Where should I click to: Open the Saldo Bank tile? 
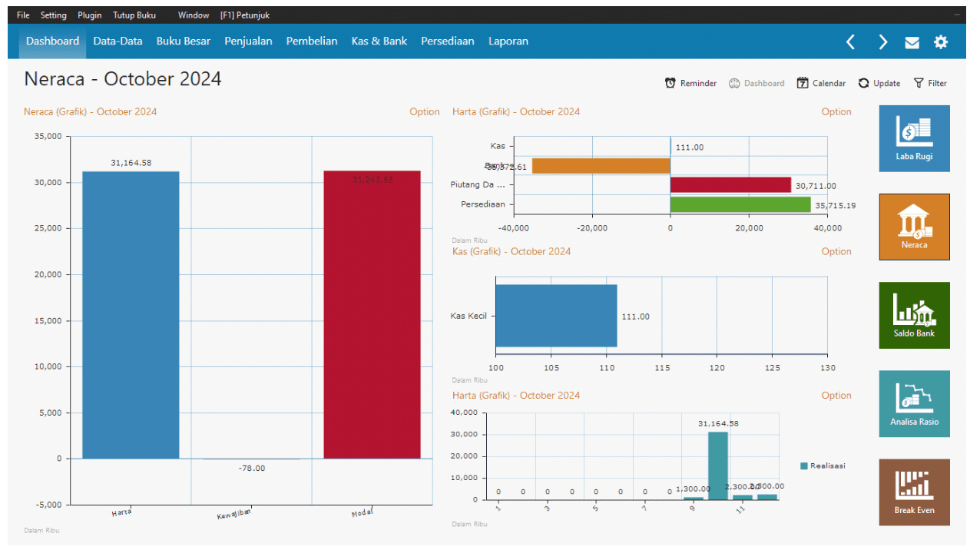tap(914, 315)
